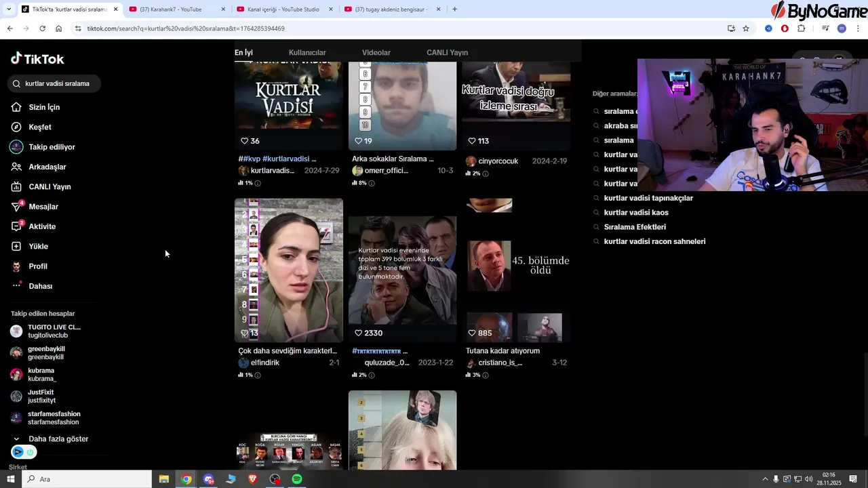Screen dimensions: 868x488
Task: Open the followed account JustFixit
Action: click(x=34, y=396)
